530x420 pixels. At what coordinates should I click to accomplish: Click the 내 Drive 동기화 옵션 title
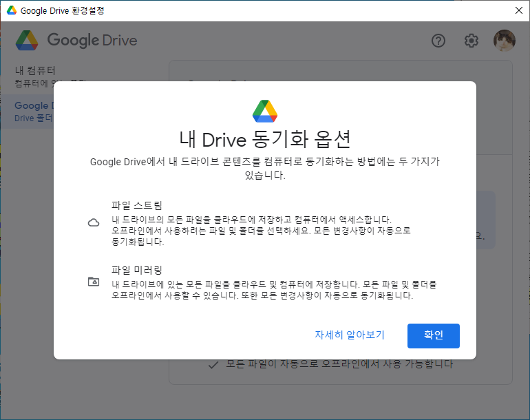[265, 139]
